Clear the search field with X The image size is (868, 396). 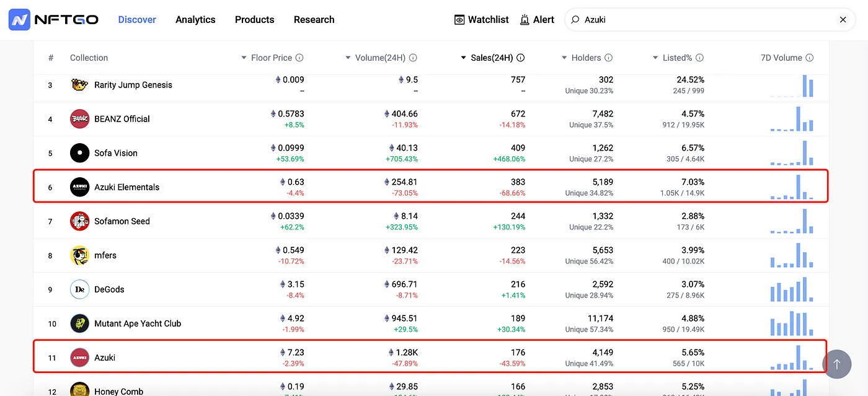843,20
